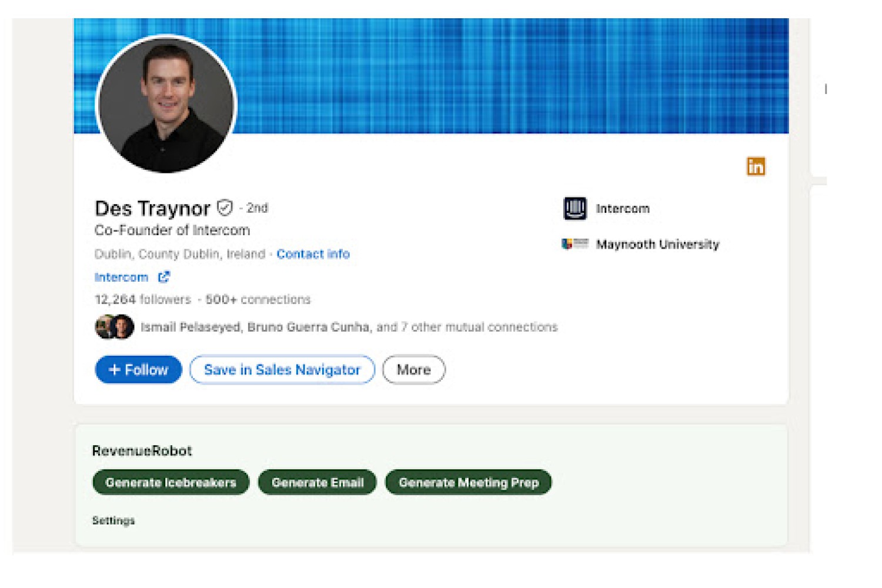This screenshot has height=588, width=882.
Task: Open the More actions dropdown
Action: pos(414,369)
